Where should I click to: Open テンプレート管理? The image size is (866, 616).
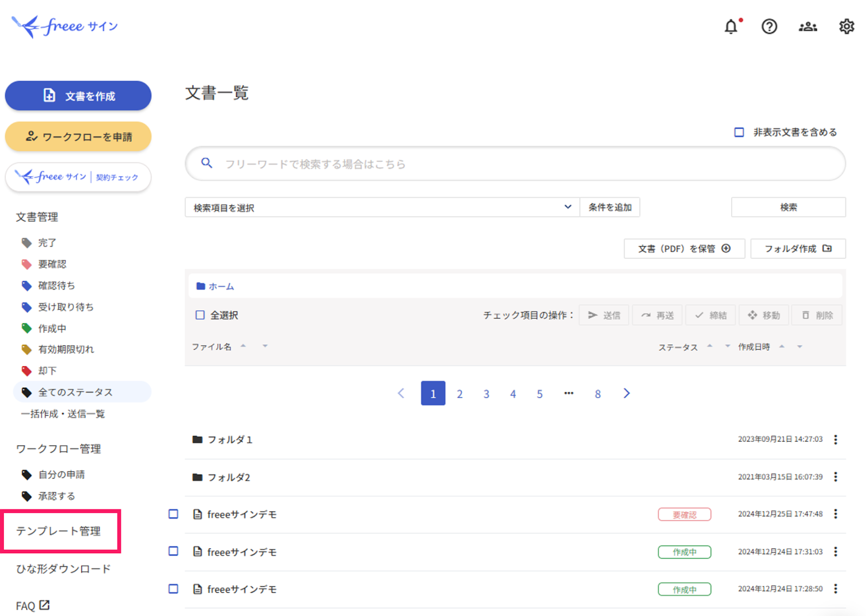click(x=58, y=531)
